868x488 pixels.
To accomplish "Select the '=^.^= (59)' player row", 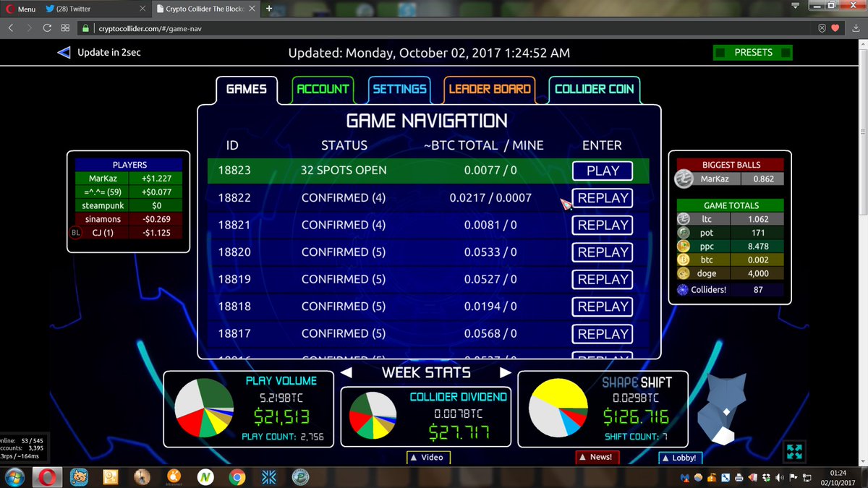I will (x=129, y=192).
